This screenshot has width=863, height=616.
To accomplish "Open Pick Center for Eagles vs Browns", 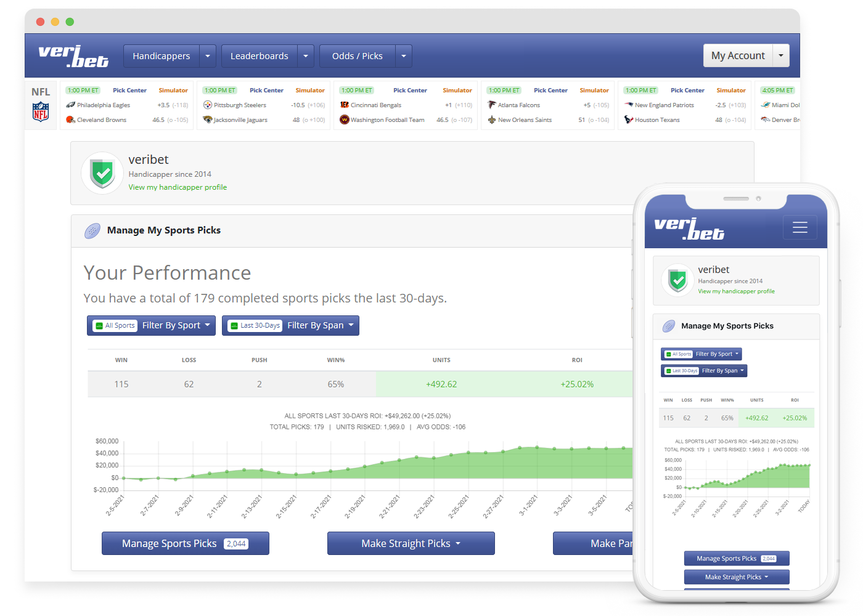I will point(129,91).
